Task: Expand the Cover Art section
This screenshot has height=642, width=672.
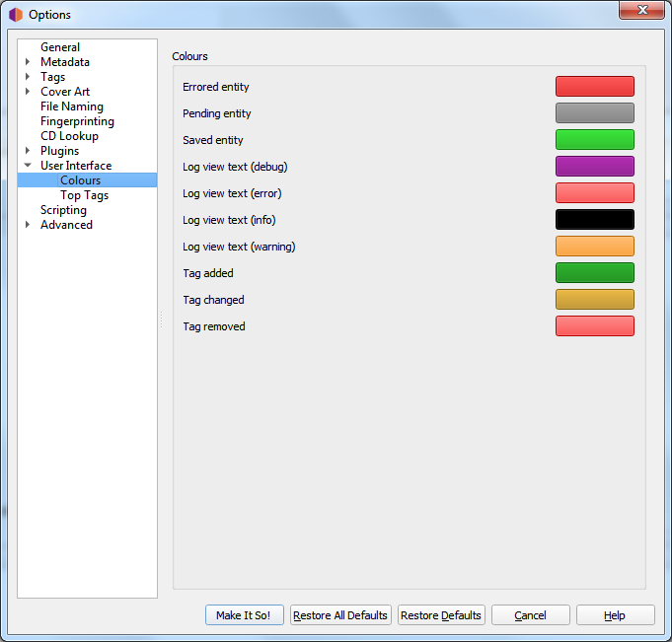Action: (28, 92)
